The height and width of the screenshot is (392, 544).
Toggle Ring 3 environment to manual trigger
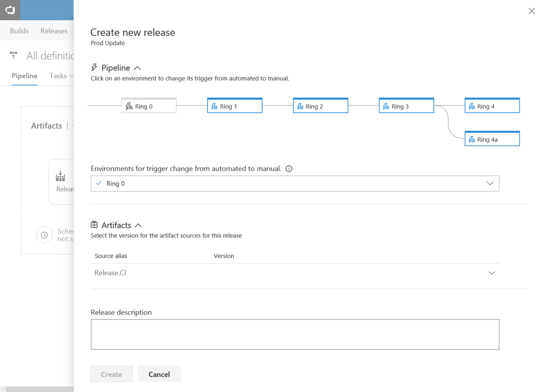406,106
